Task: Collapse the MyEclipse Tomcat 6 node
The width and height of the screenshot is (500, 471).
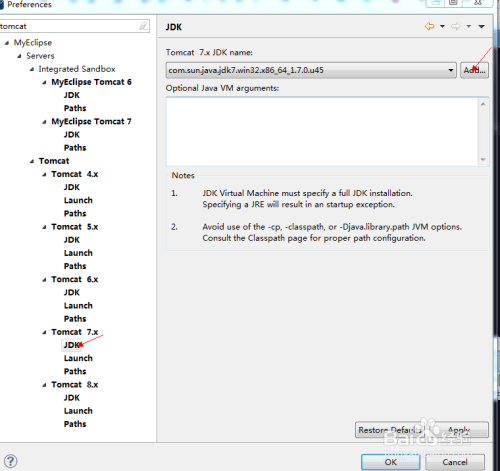Action: point(44,82)
